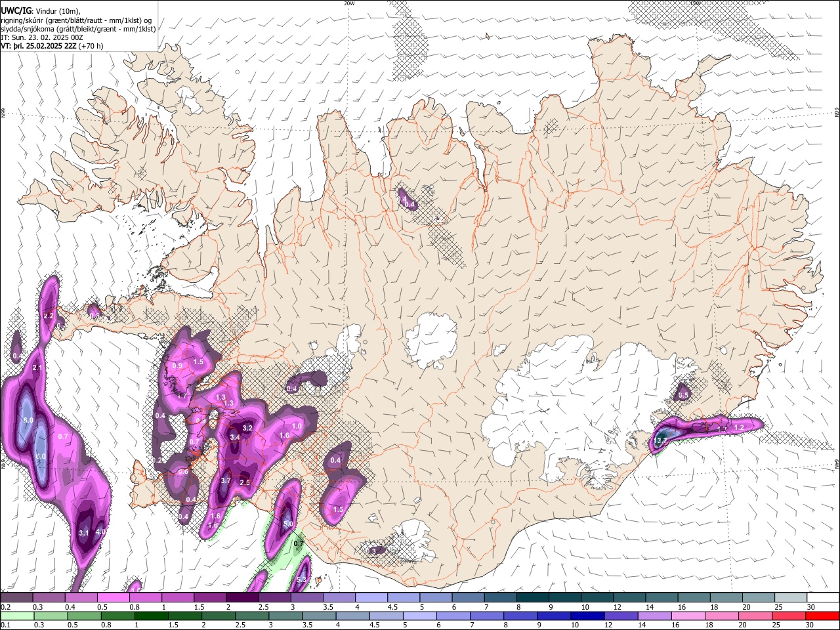Image resolution: width=840 pixels, height=630 pixels.
Task: Pick the upper legend swatch from 4 to 4.5
Action: (371, 598)
